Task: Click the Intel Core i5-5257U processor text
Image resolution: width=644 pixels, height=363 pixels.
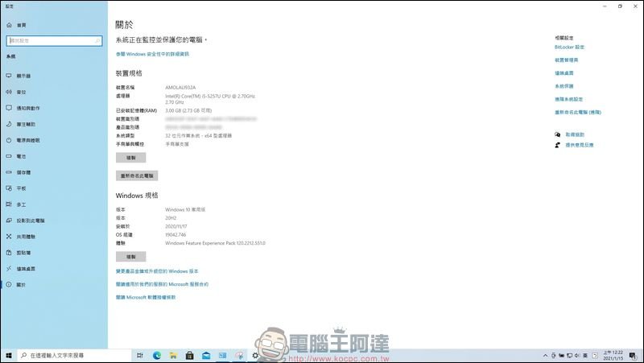Action: (210, 99)
